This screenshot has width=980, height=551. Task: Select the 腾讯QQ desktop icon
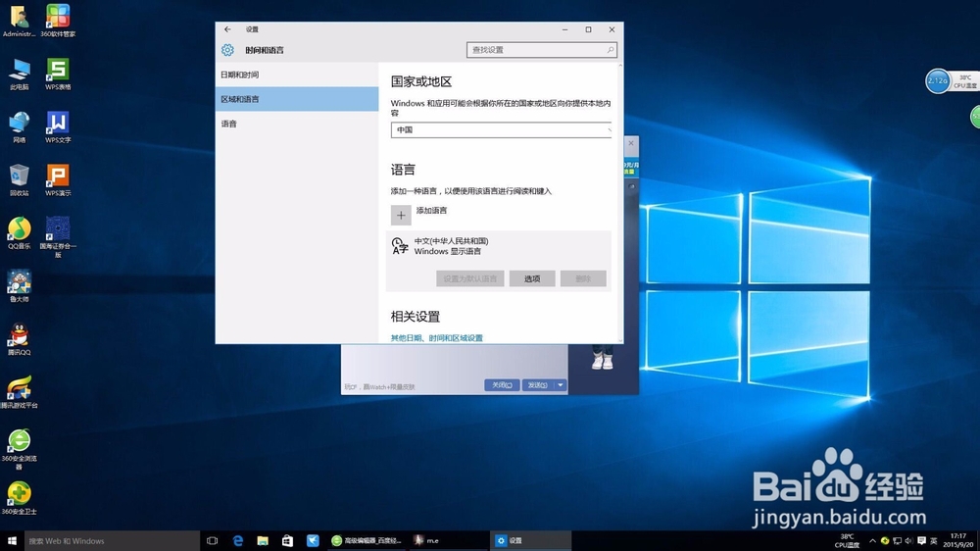19,340
